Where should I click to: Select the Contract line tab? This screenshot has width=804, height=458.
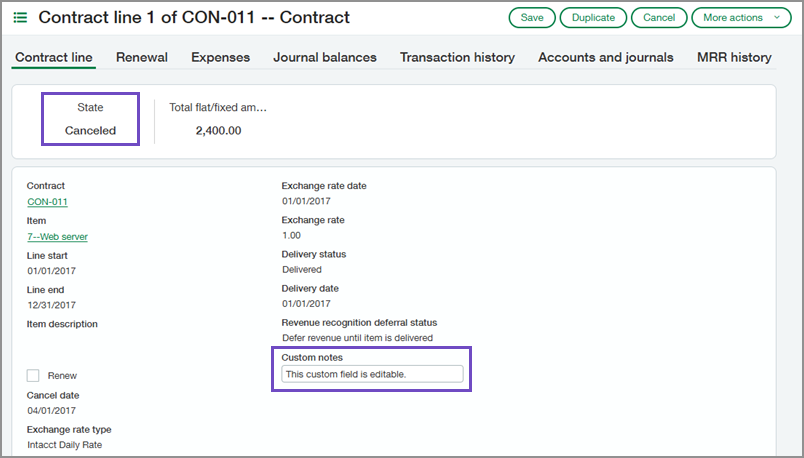point(53,57)
